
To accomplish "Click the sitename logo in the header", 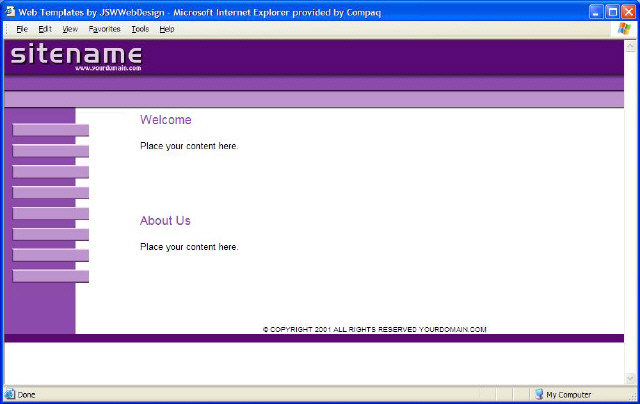I will 76,56.
